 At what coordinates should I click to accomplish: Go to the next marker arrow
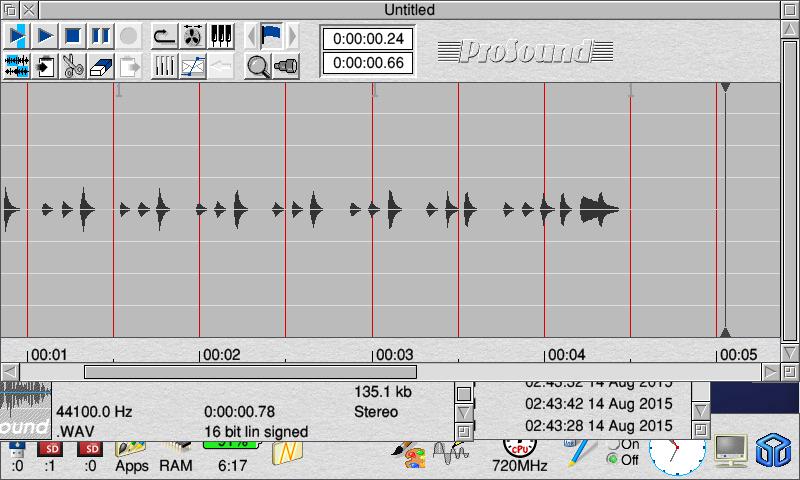point(292,37)
